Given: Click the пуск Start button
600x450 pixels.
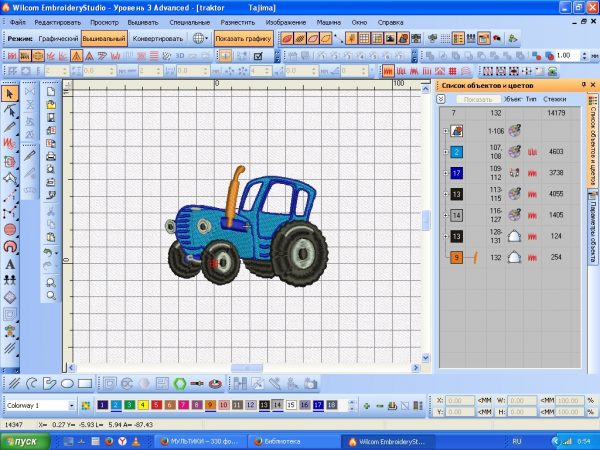Looking at the screenshot, I should pyautogui.click(x=25, y=442).
